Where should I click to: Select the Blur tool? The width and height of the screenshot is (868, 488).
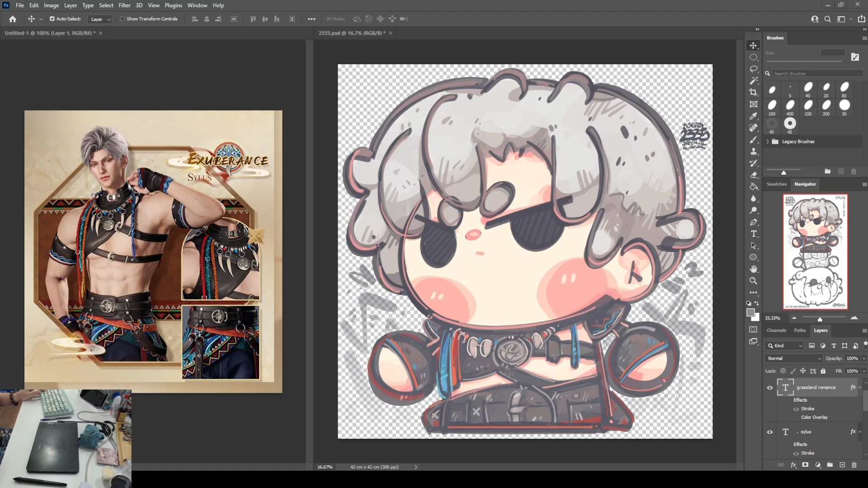click(x=753, y=198)
